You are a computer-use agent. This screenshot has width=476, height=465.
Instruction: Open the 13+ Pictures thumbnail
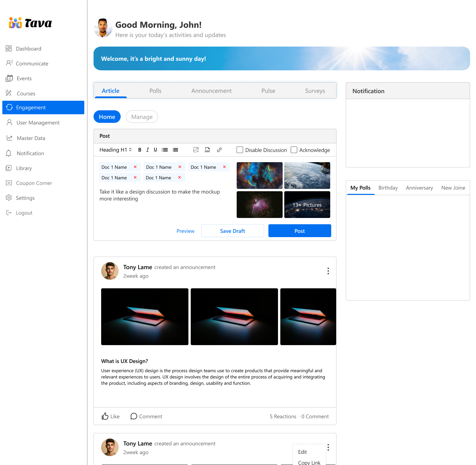(307, 205)
